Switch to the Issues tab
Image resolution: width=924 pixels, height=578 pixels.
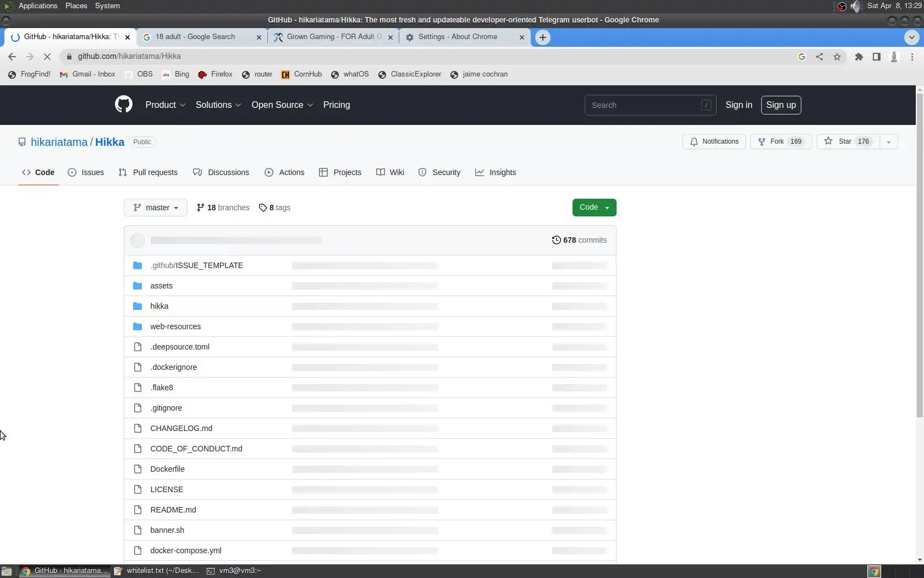pyautogui.click(x=86, y=172)
